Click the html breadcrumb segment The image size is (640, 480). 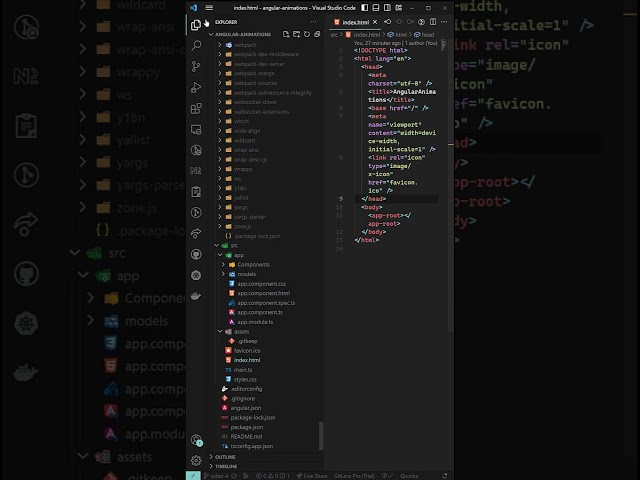click(x=397, y=35)
